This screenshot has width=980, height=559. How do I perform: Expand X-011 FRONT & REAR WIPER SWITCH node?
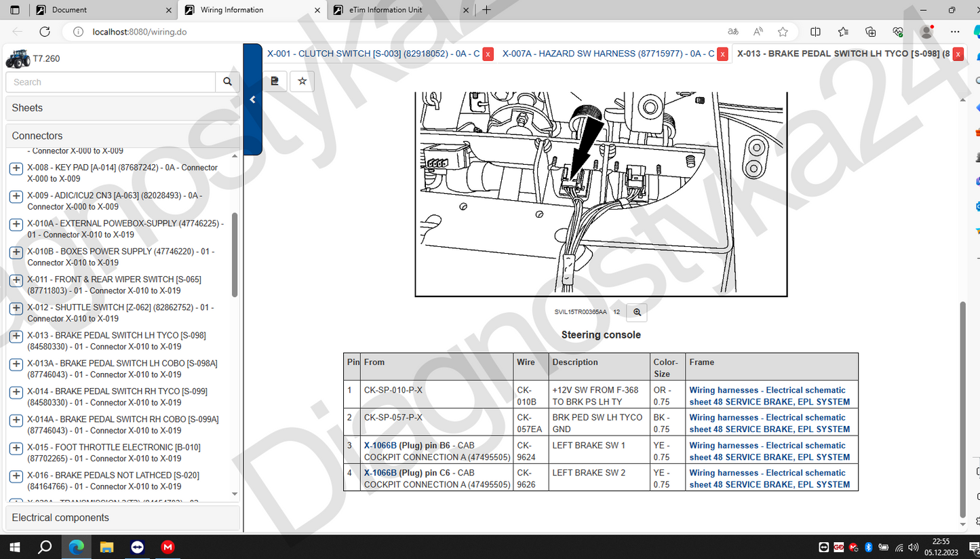(x=16, y=280)
